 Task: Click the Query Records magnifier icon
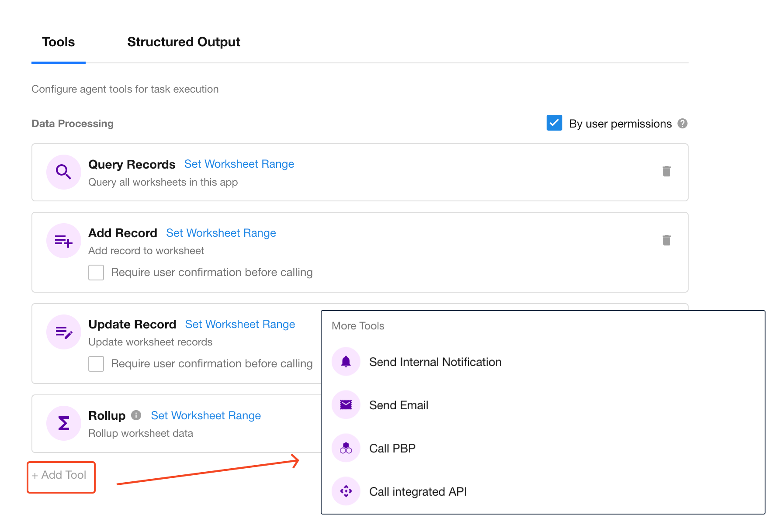(64, 172)
